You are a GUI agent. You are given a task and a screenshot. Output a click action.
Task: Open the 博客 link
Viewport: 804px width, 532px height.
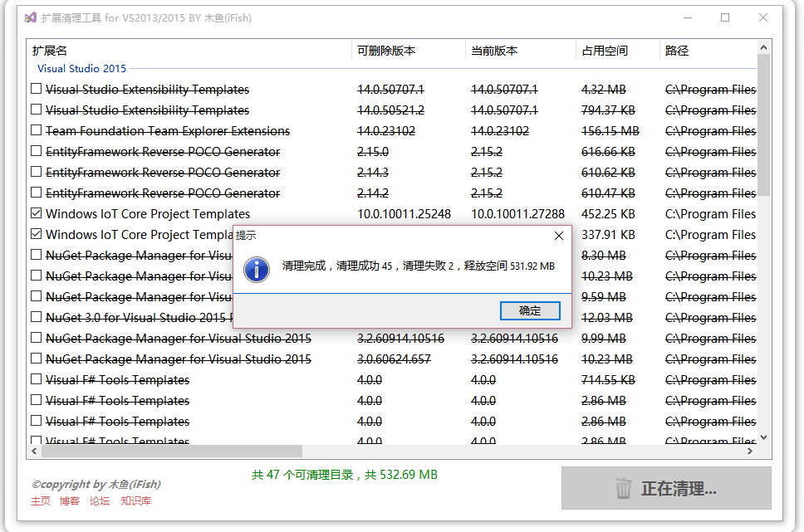(x=70, y=500)
